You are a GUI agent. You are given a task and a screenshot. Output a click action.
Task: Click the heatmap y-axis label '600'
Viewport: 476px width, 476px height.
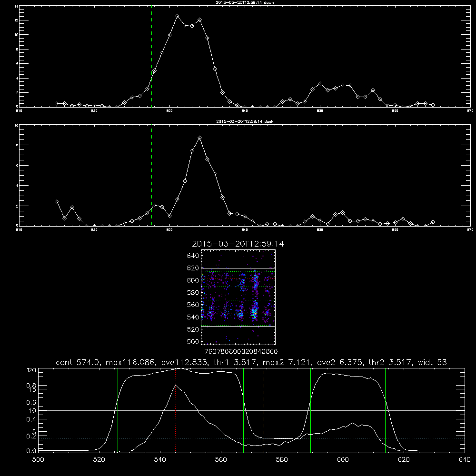pos(193,280)
